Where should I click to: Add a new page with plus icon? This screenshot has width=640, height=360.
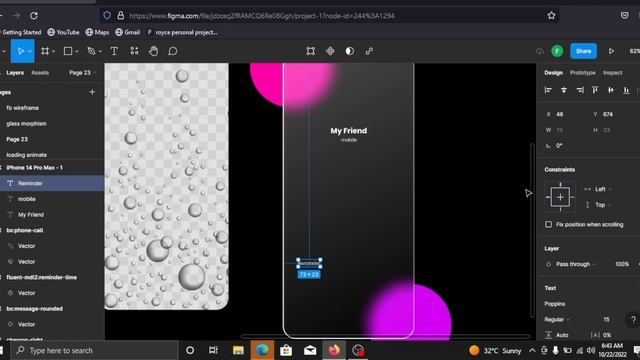click(92, 92)
